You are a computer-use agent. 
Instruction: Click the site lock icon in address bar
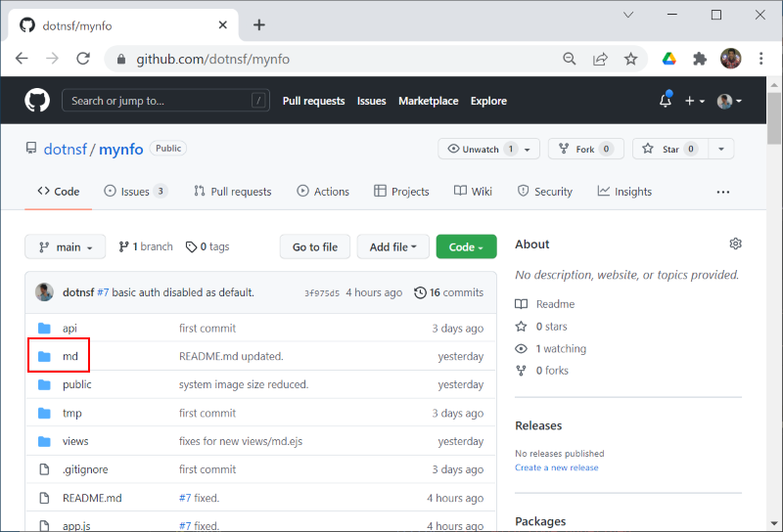pos(120,59)
